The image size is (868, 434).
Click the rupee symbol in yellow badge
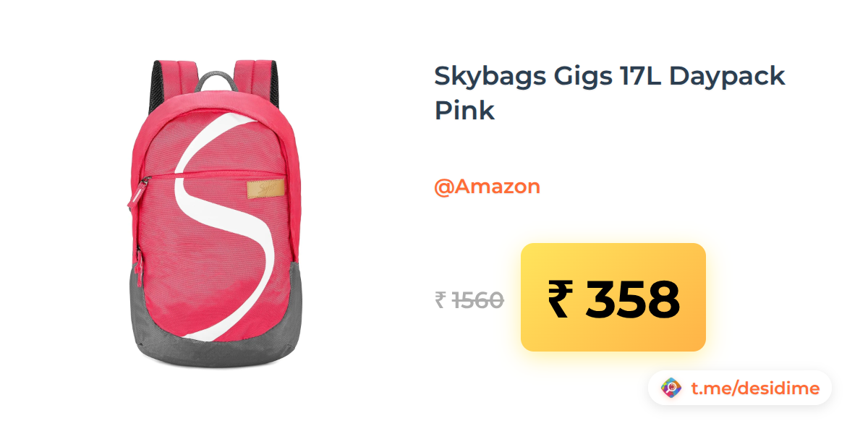[561, 299]
